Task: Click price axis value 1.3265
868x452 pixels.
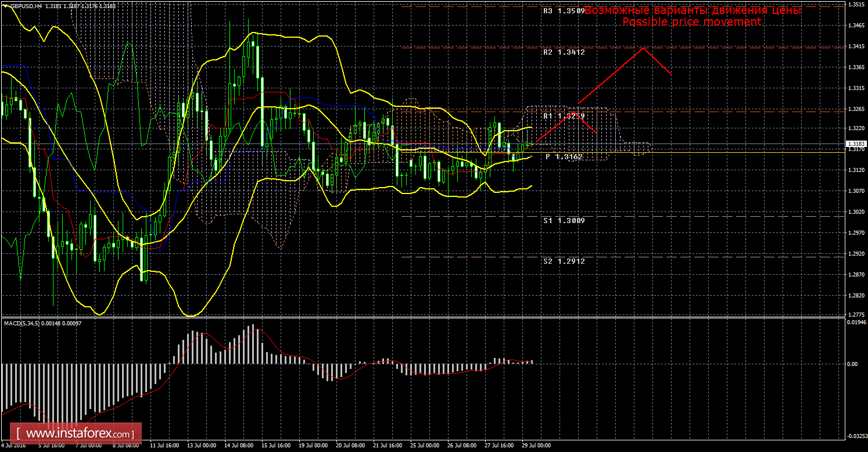Action: [856, 109]
